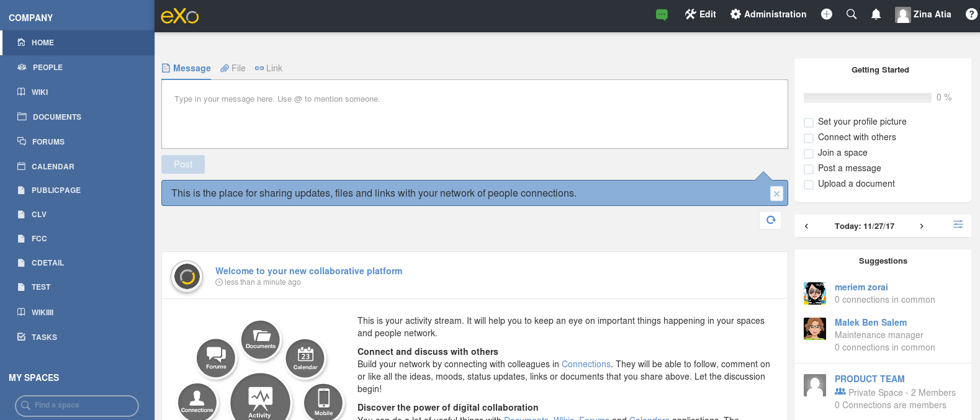Open the Zina Atia user menu
Image resolution: width=980 pixels, height=420 pixels.
tap(923, 14)
